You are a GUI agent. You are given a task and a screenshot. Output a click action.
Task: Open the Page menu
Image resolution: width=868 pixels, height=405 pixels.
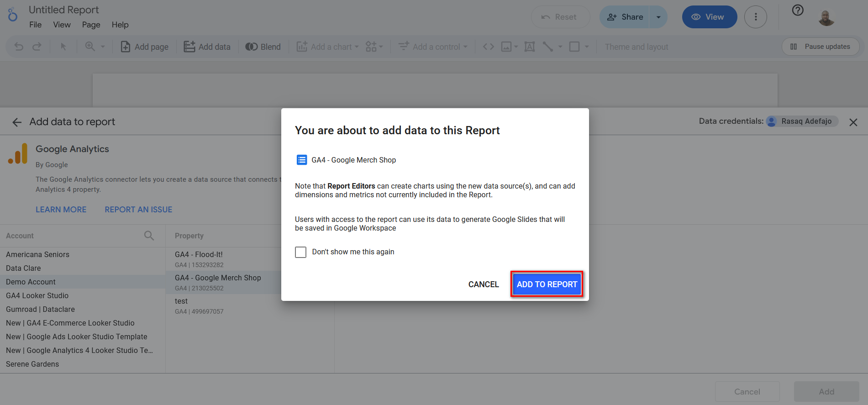pyautogui.click(x=91, y=25)
